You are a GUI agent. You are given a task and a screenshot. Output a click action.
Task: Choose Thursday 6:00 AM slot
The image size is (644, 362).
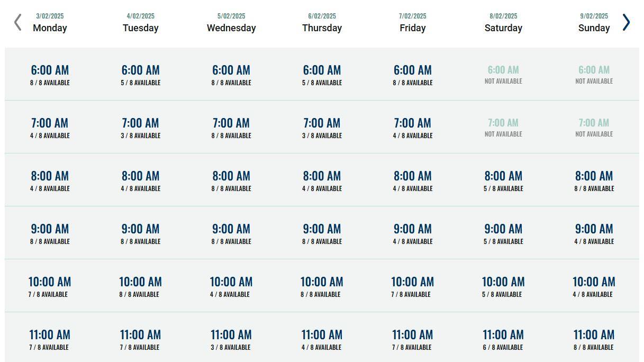[x=322, y=74]
